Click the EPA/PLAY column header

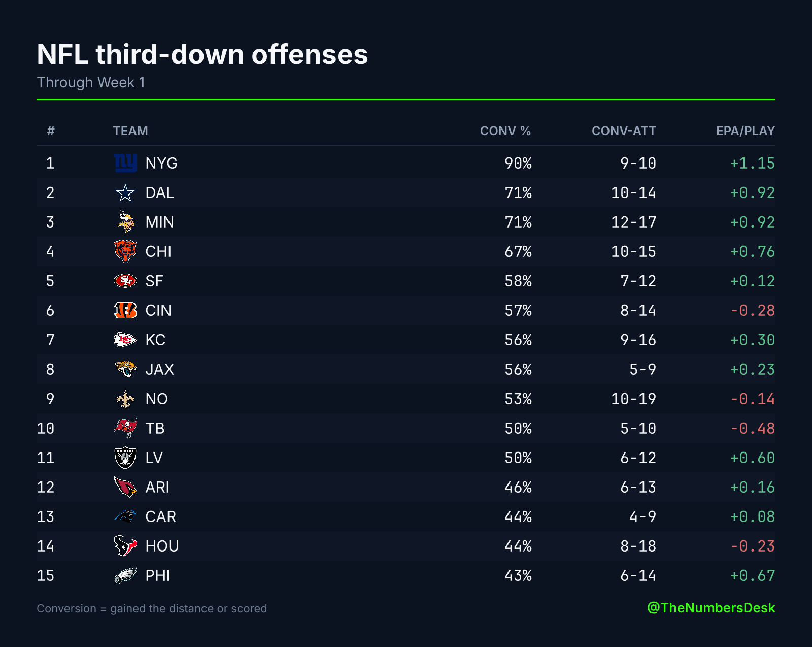click(x=746, y=131)
